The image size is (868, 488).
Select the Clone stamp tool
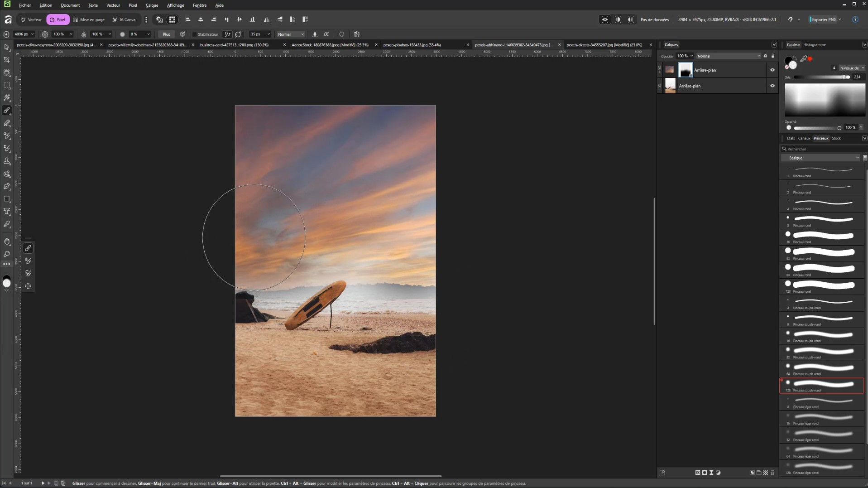tap(7, 161)
